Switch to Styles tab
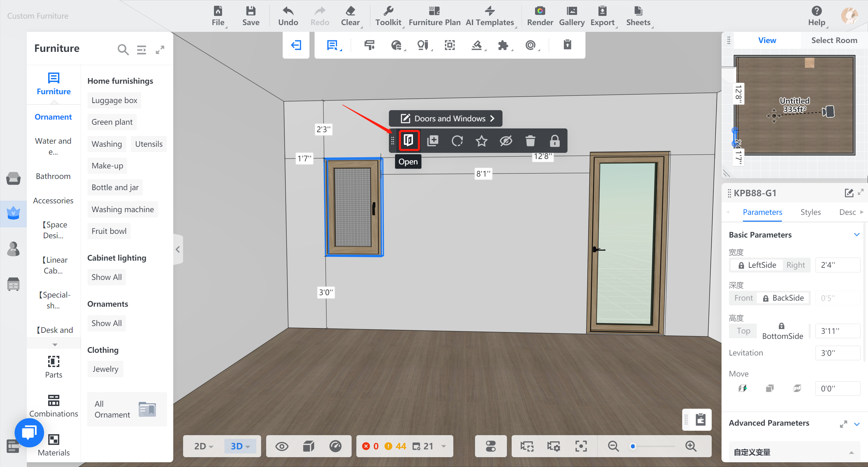The width and height of the screenshot is (868, 467). (x=810, y=212)
